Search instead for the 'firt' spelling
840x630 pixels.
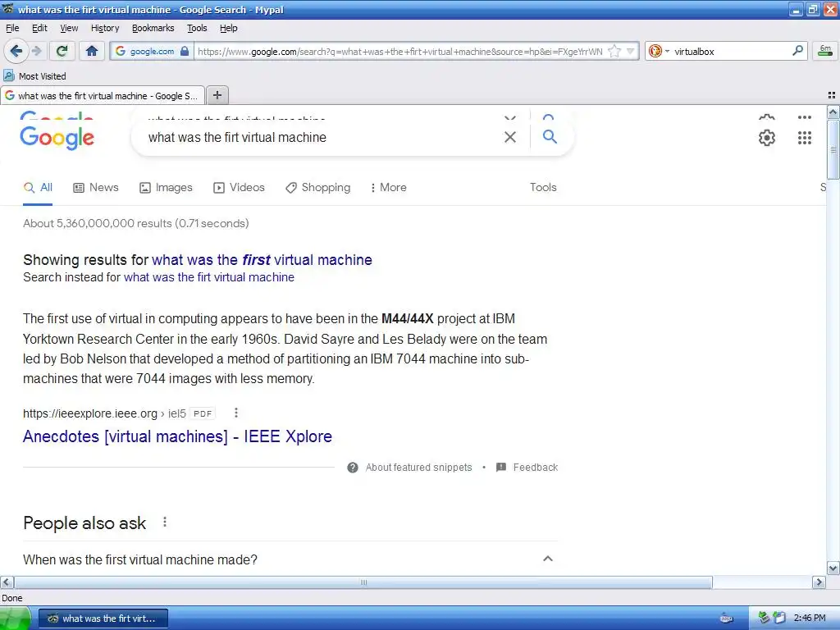tap(209, 277)
